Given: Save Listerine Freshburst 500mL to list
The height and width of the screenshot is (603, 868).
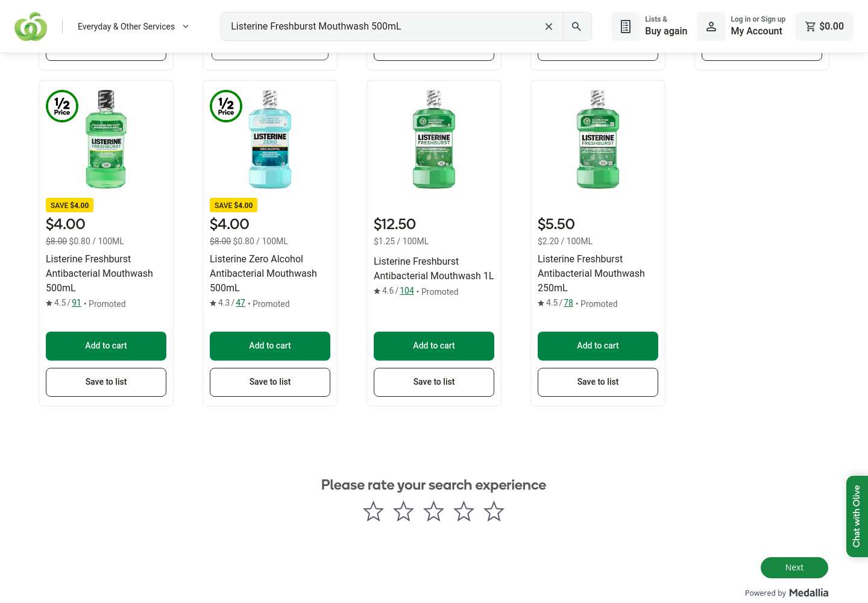Looking at the screenshot, I should pyautogui.click(x=106, y=382).
